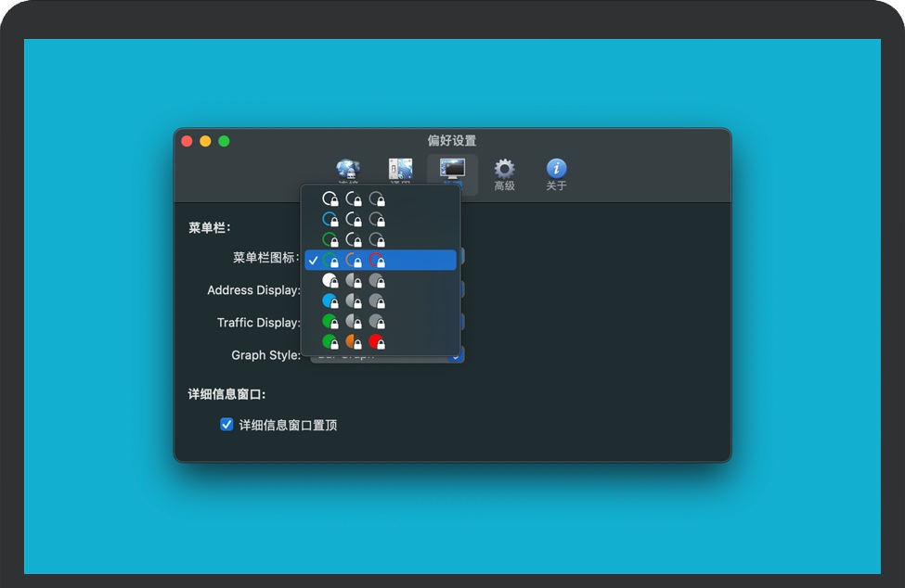Choose the white outline lock icon set
Viewport: 905px width, 588px height.
tap(353, 199)
